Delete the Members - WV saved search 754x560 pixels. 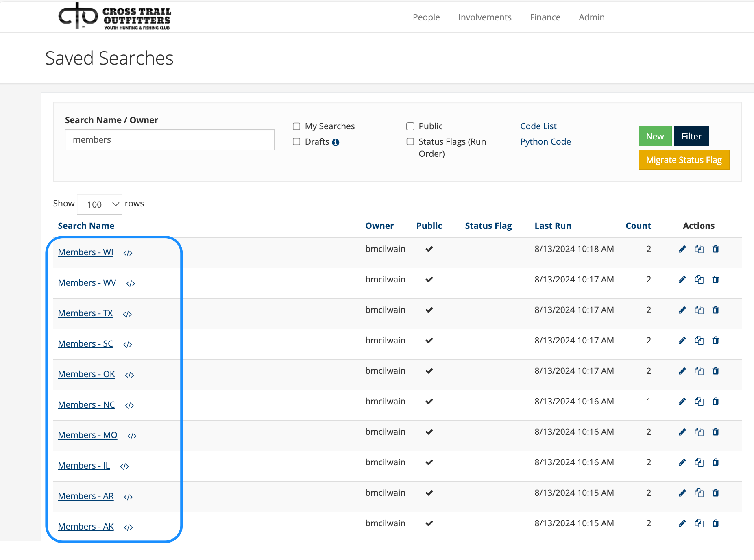[x=716, y=280]
